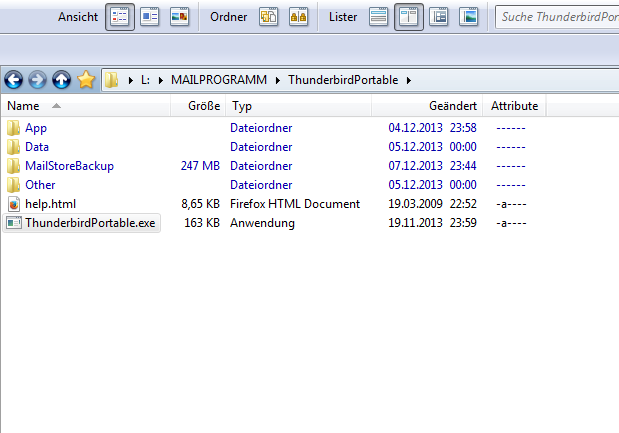The image size is (619, 433).
Task: Sort by Attribute column header
Action: point(514,106)
